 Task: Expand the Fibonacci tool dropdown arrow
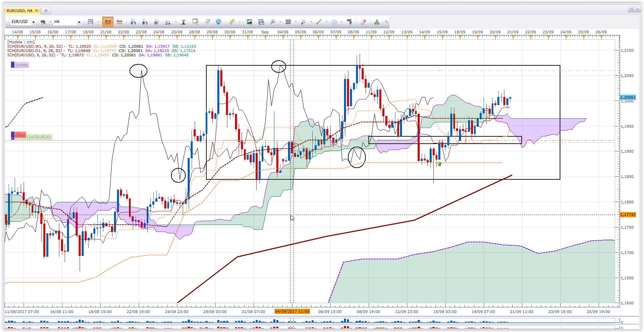296,22
